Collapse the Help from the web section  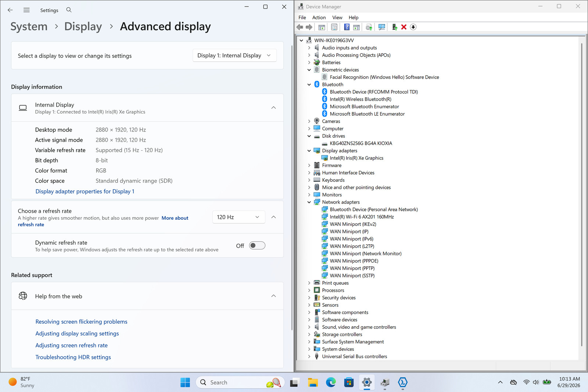click(x=273, y=296)
